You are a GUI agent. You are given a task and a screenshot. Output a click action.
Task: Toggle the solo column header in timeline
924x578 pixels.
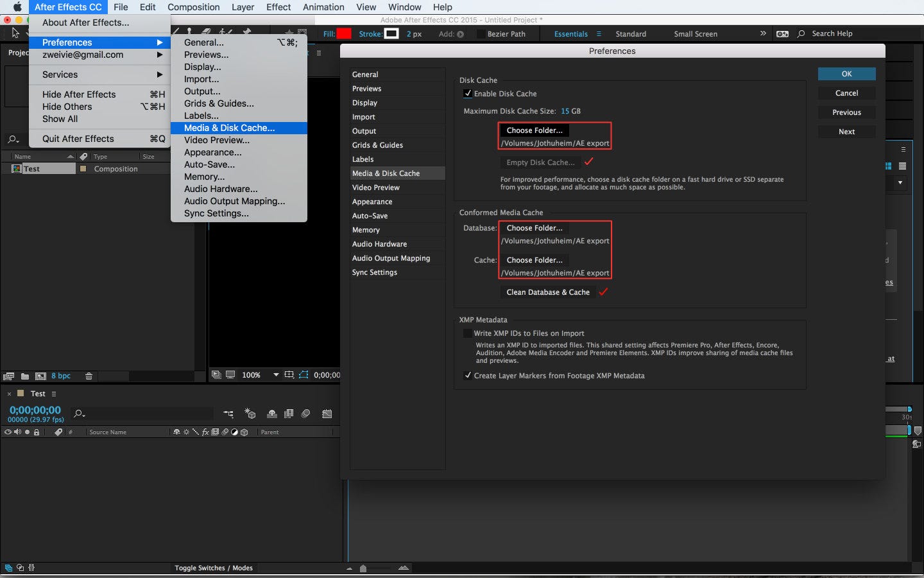pyautogui.click(x=27, y=432)
